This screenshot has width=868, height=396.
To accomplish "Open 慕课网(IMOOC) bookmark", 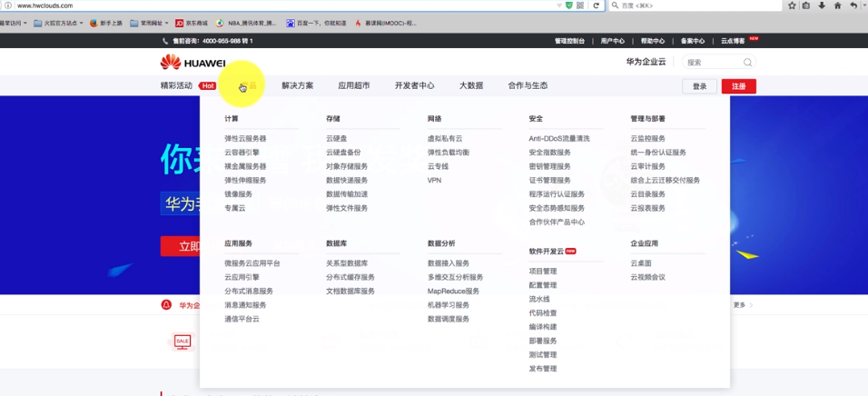I will coord(385,24).
